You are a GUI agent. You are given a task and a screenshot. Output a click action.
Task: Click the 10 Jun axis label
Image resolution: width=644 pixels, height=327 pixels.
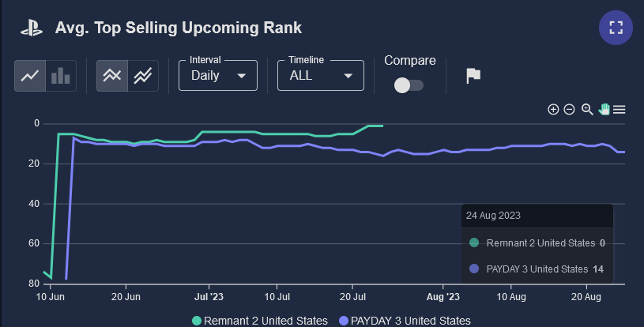point(50,297)
